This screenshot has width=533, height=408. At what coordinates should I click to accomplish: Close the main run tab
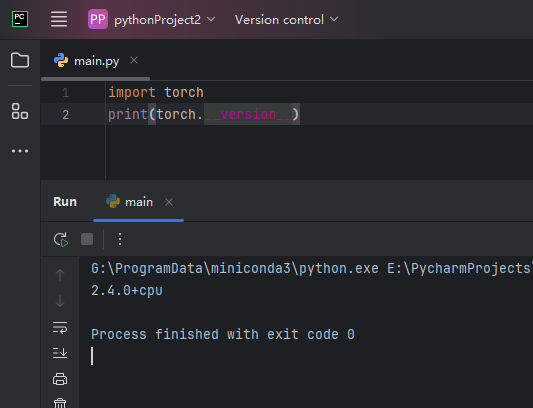tap(169, 202)
